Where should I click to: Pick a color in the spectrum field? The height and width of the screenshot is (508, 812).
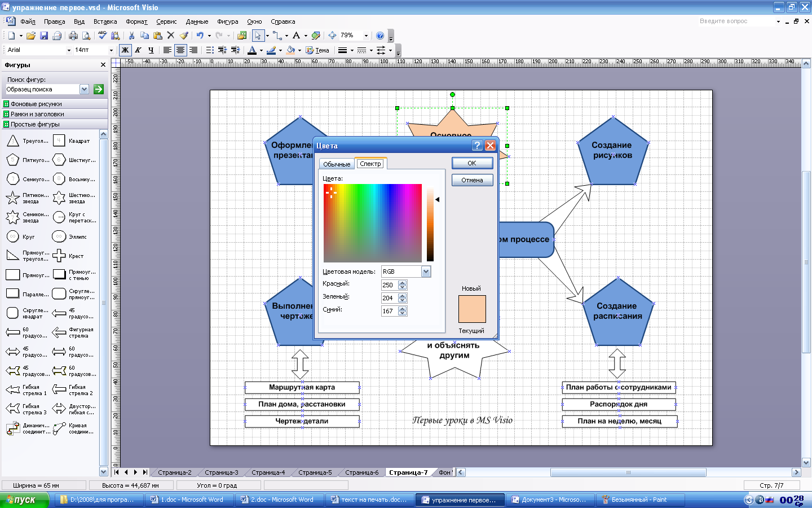pos(373,223)
